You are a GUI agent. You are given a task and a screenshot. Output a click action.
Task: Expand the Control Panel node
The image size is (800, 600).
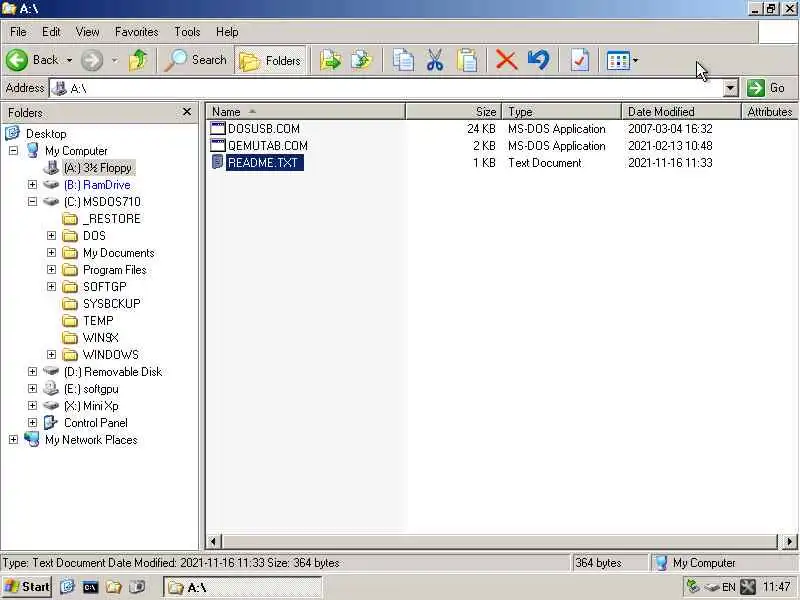coord(32,422)
